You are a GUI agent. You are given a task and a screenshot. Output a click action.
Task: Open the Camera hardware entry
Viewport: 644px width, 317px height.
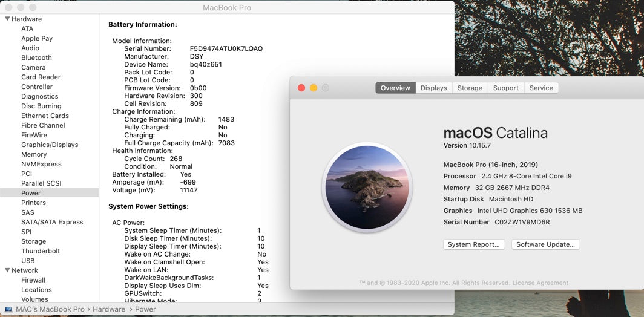point(33,67)
